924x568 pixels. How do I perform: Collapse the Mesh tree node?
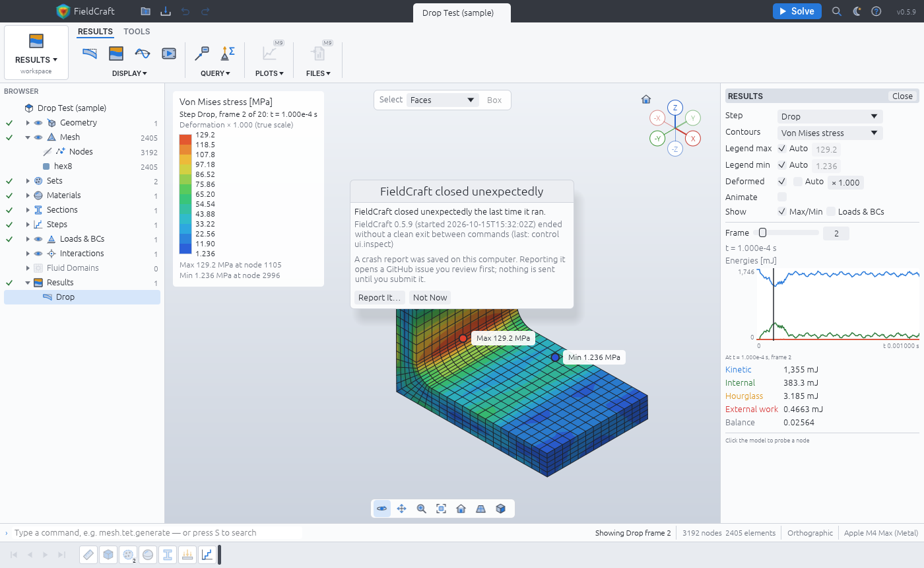[x=28, y=137]
